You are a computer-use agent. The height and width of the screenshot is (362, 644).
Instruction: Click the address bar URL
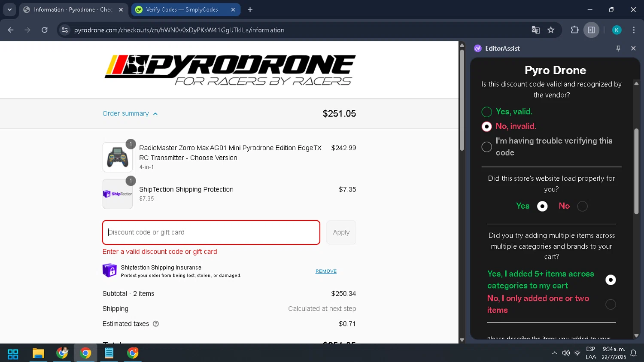179,30
